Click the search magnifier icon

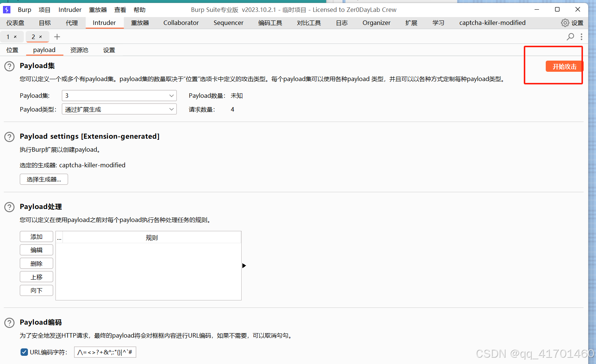(570, 36)
